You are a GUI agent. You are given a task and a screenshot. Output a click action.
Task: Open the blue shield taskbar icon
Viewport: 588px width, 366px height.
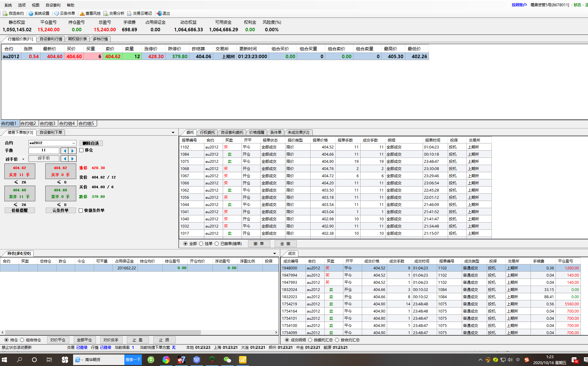pos(197,360)
